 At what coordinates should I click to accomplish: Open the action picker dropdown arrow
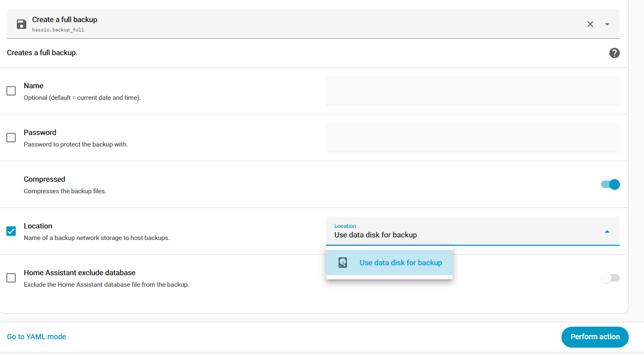click(607, 24)
